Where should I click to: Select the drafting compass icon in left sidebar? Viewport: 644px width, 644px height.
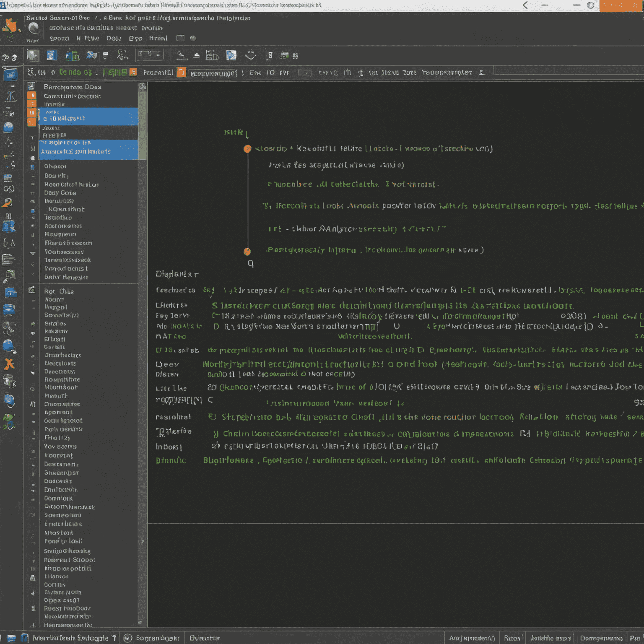[11, 96]
